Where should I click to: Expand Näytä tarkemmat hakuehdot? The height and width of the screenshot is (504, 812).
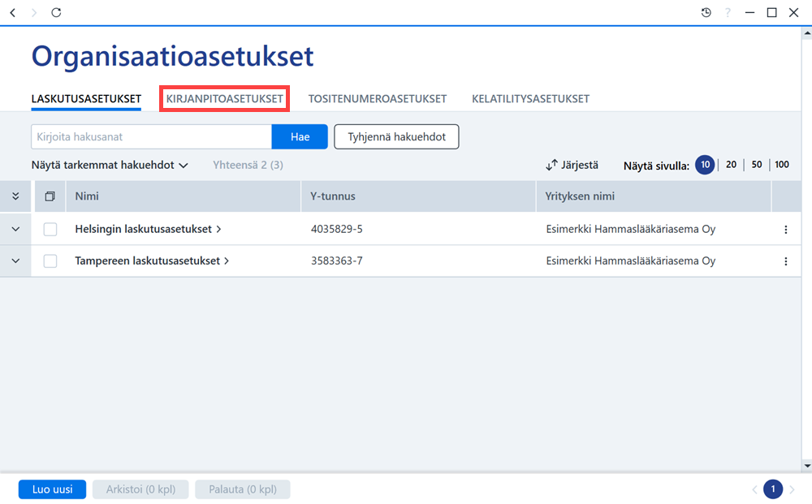click(x=110, y=165)
